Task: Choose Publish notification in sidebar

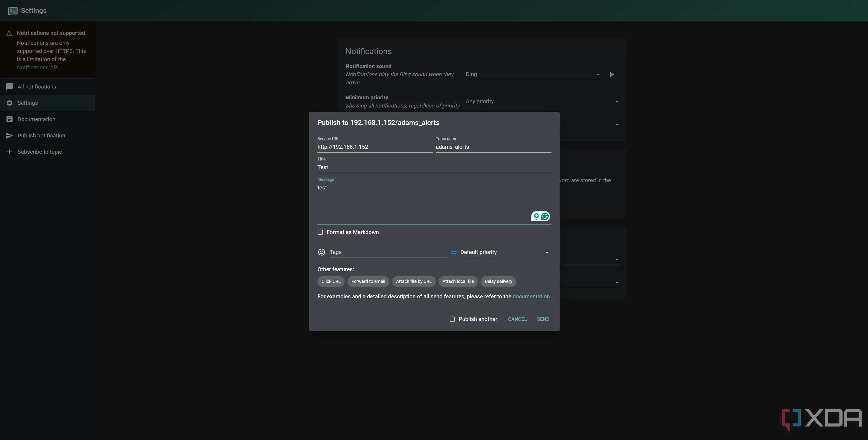Action: (x=47, y=136)
